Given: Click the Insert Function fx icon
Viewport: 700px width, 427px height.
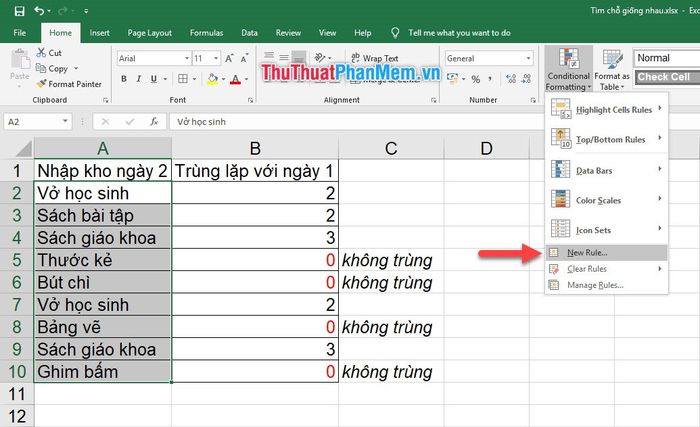Looking at the screenshot, I should (154, 121).
